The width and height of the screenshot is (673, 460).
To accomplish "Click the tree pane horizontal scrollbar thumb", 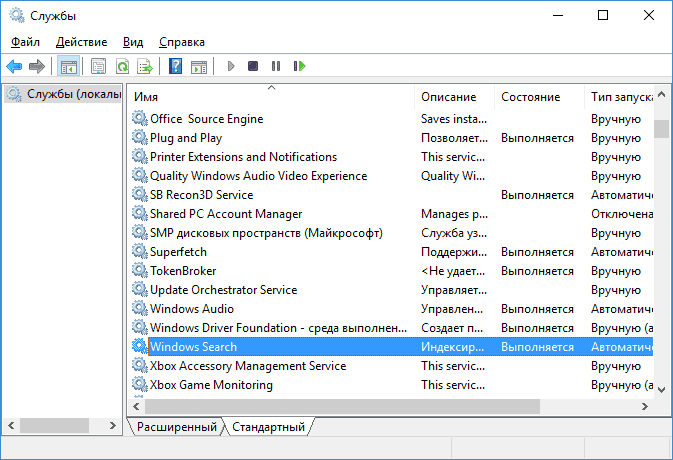I will (55, 426).
